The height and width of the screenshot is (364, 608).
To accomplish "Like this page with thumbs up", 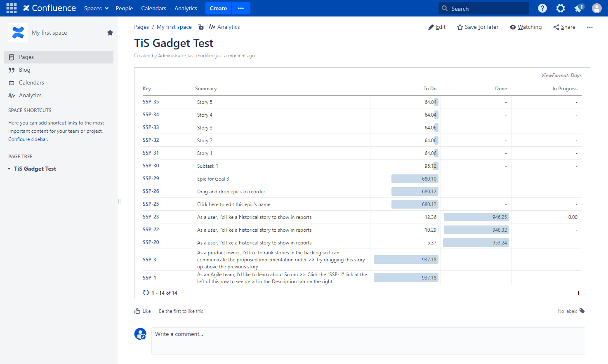I will click(142, 311).
